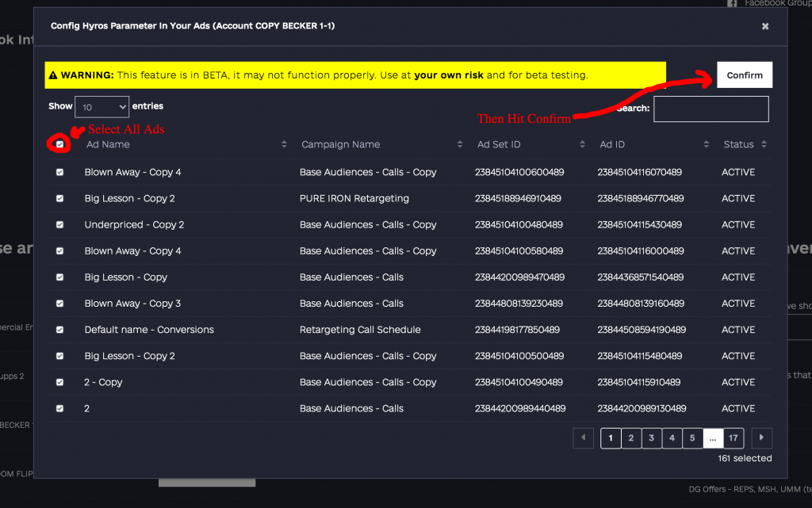Close the Config Hyros Parameter dialog
This screenshot has width=812, height=508.
(765, 26)
